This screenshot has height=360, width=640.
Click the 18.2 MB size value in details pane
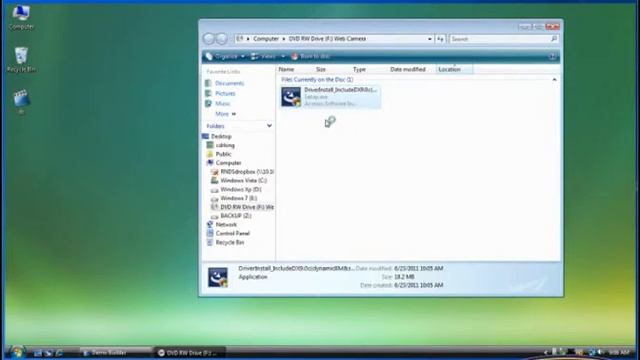(404, 277)
